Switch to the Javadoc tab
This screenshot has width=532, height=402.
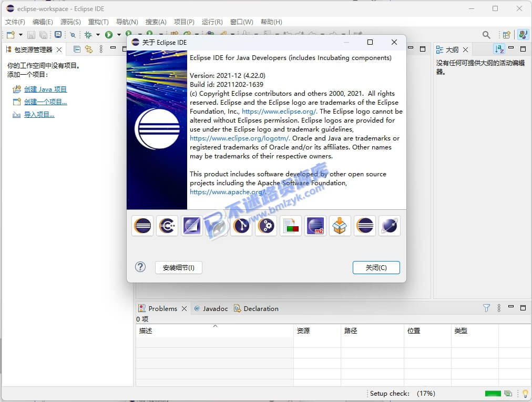tap(211, 309)
